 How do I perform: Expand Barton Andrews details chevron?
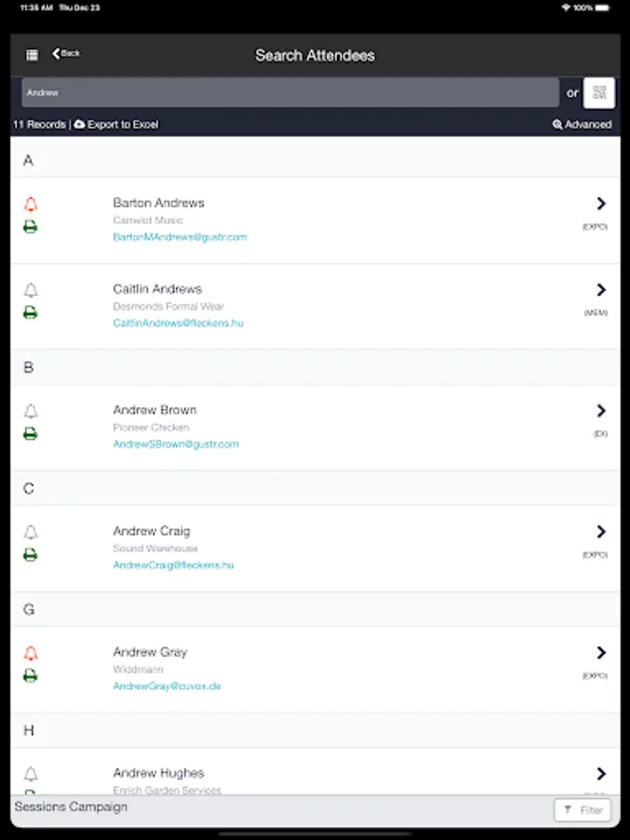[601, 203]
